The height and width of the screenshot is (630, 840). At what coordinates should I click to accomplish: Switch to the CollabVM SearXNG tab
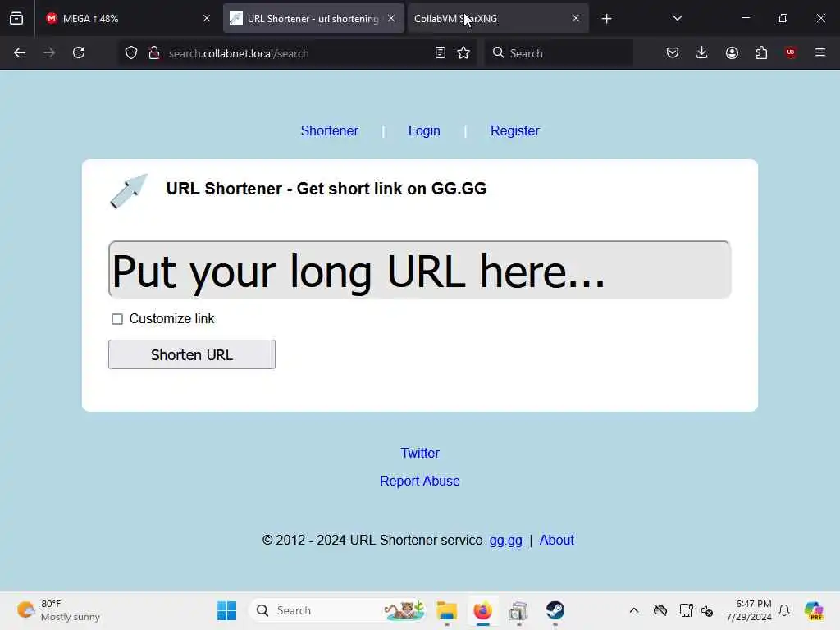coord(498,18)
